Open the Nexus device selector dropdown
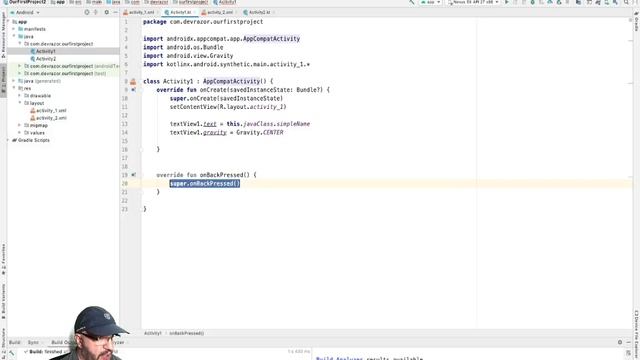640x360 pixels. point(473,2)
